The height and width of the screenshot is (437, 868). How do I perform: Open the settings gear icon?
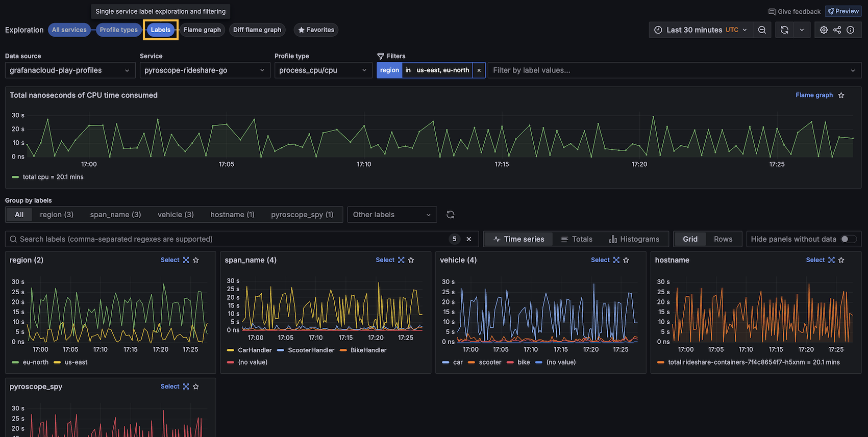[824, 30]
